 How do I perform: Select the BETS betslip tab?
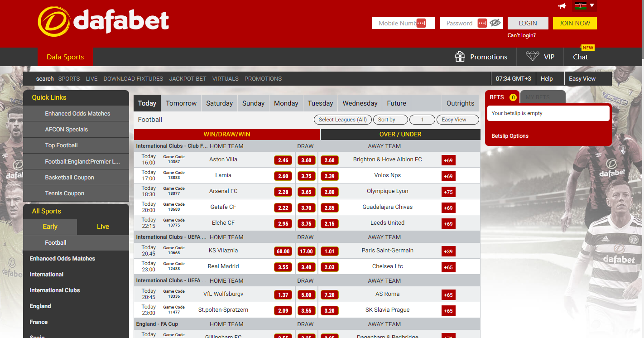502,97
